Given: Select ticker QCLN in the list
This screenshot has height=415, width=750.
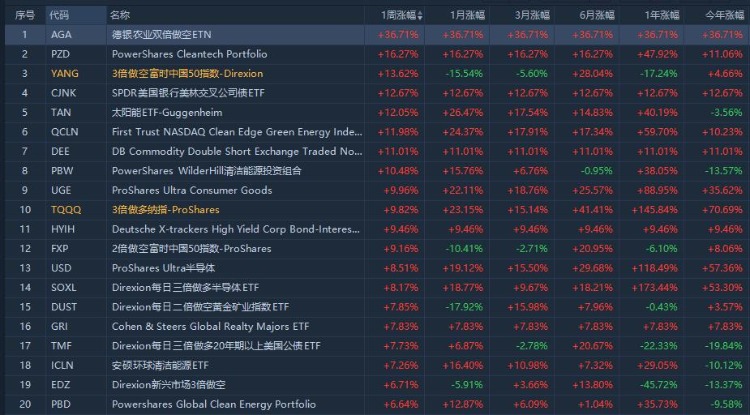Looking at the screenshot, I should click(65, 132).
